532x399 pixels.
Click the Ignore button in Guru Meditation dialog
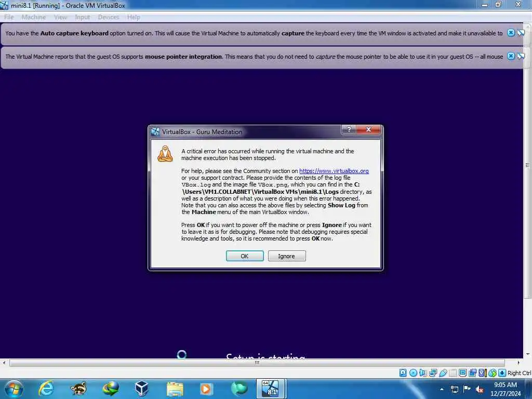pyautogui.click(x=287, y=256)
